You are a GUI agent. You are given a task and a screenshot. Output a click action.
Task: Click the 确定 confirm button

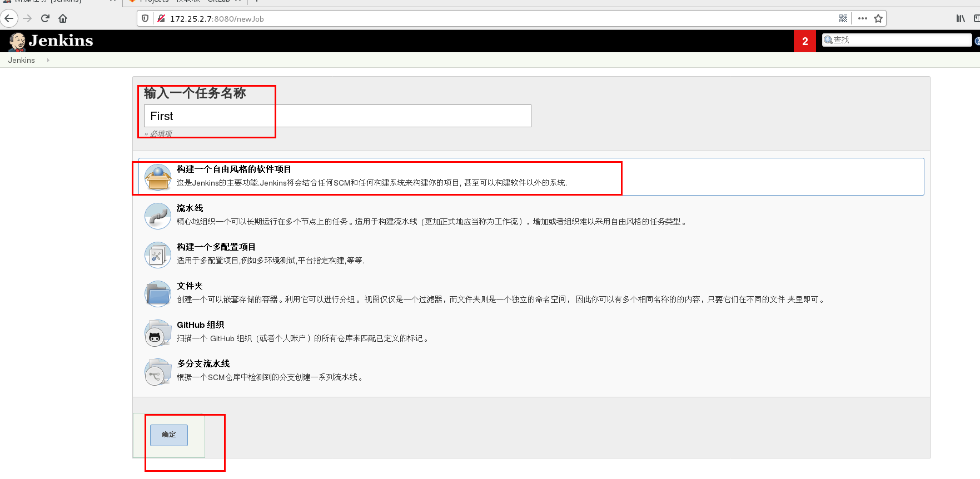[x=169, y=435]
